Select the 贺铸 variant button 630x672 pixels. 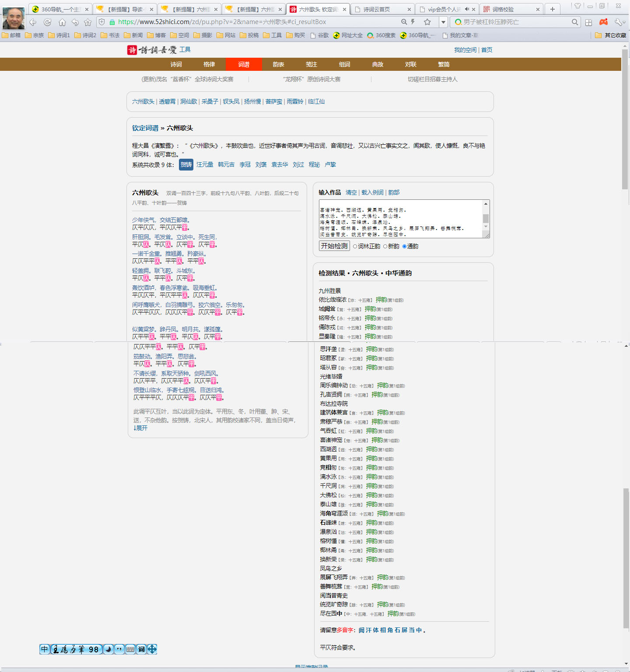(x=186, y=164)
